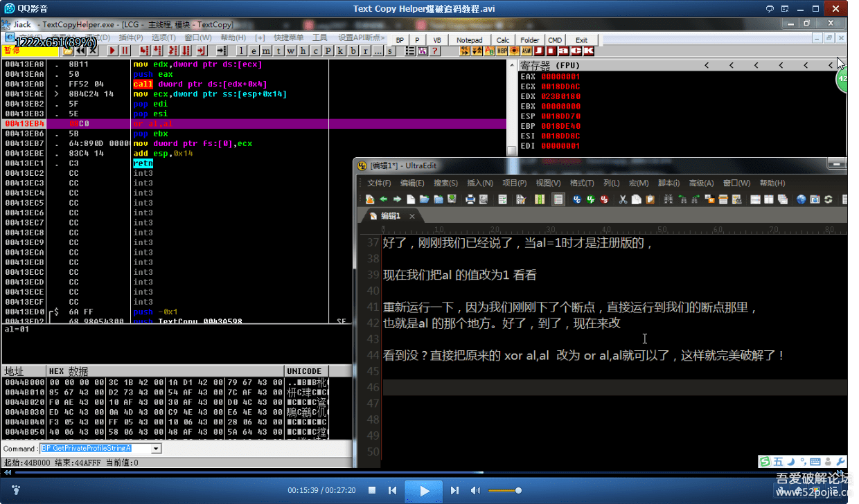Open the HBP hardware breakpoints icon
This screenshot has width=859, height=504.
[x=502, y=51]
